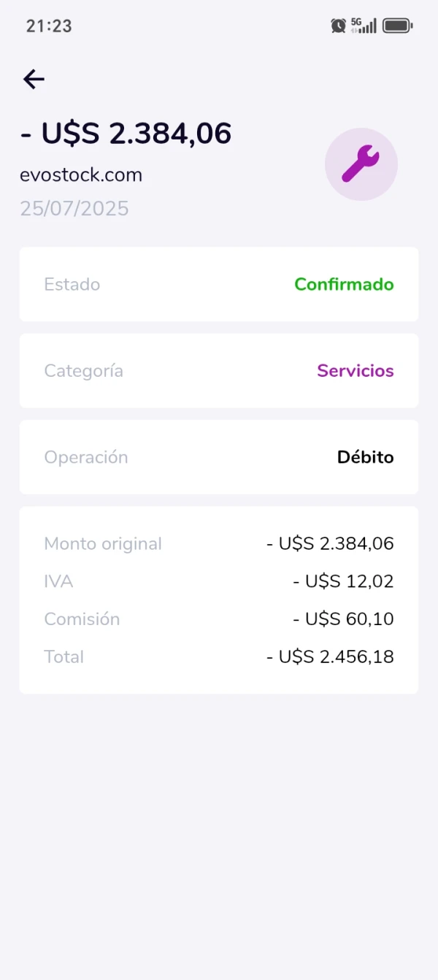Tap the Monto original amount value
This screenshot has height=980, width=438.
330,543
